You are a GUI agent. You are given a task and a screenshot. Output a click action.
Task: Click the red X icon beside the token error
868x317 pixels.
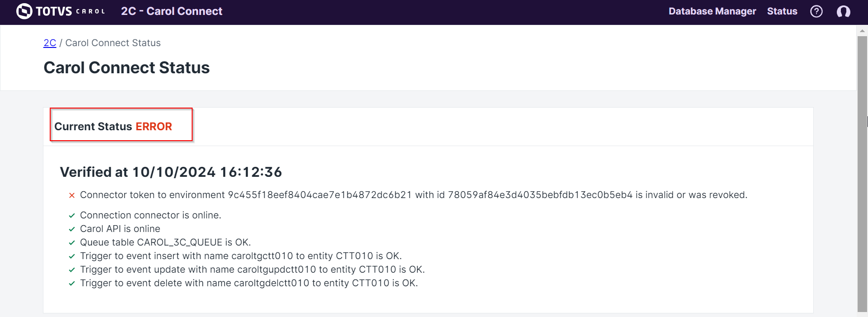tap(71, 195)
